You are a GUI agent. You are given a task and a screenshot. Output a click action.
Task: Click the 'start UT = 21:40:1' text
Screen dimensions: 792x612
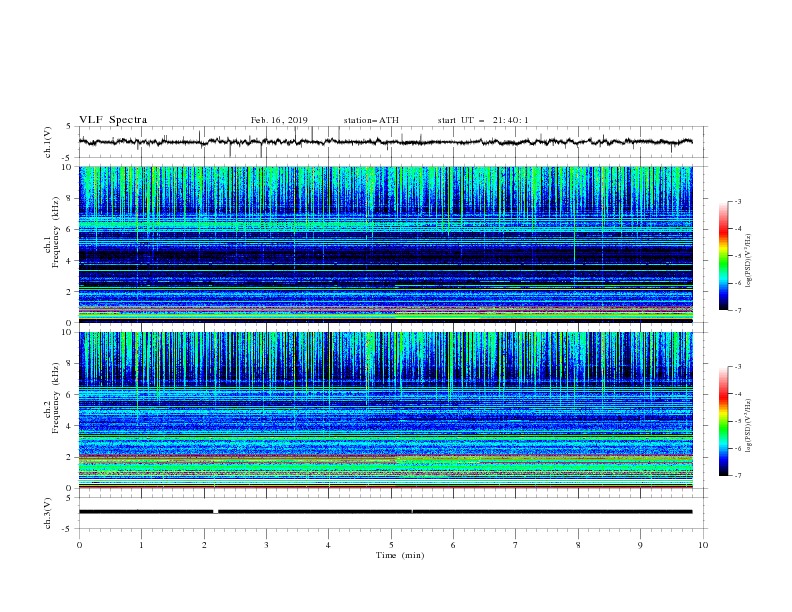click(483, 120)
